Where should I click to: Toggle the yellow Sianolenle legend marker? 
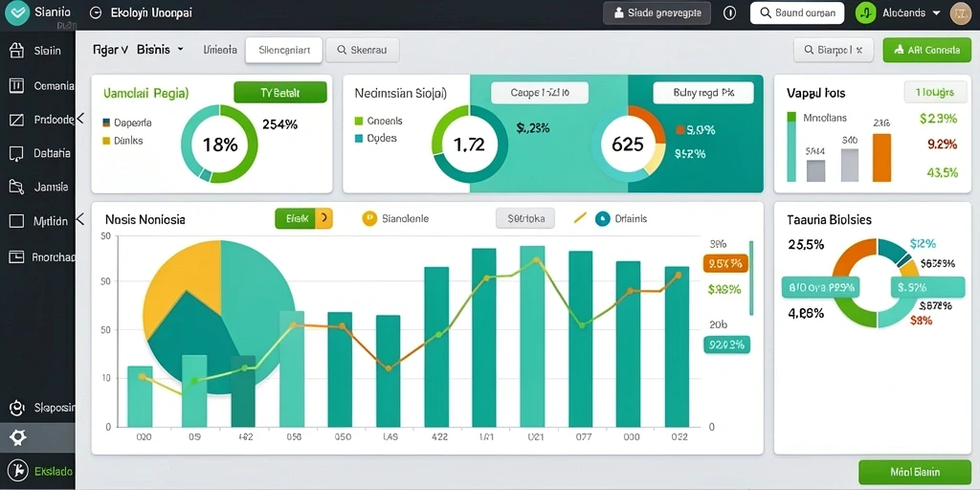click(369, 218)
